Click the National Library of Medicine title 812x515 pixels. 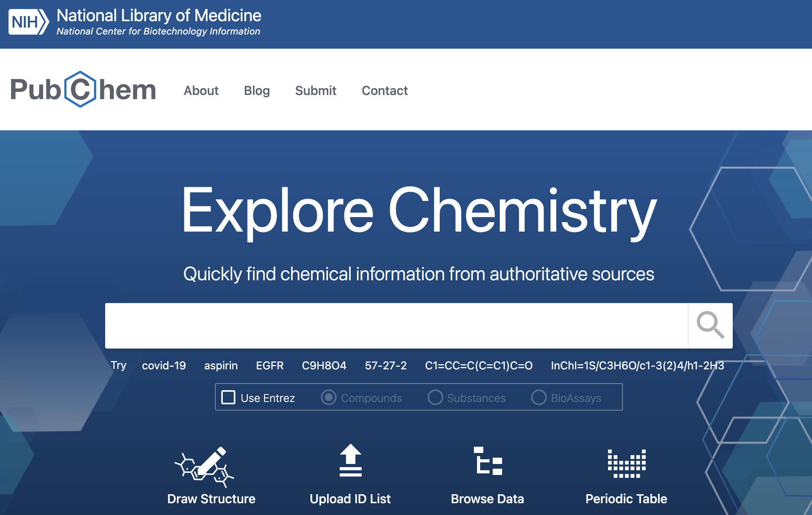pos(159,16)
